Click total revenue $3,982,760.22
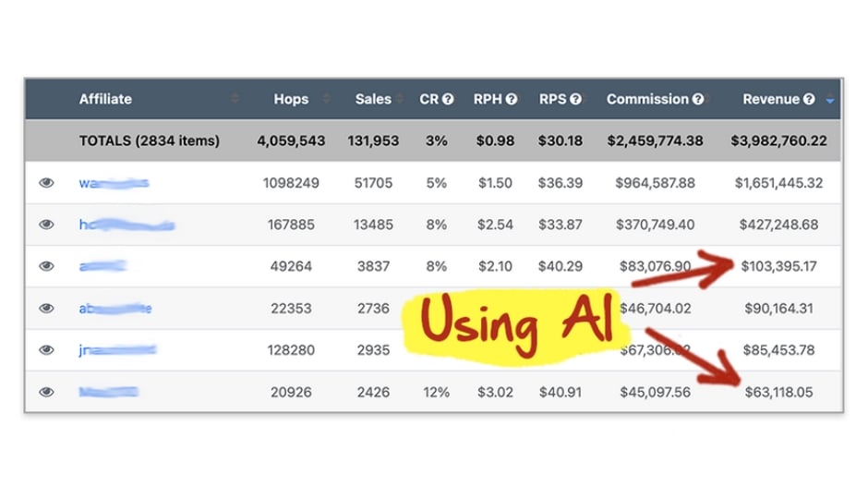The height and width of the screenshot is (499, 868). 778,140
